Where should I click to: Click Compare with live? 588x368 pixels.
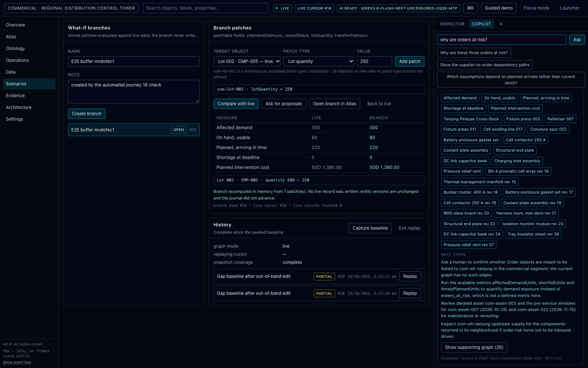[236, 104]
